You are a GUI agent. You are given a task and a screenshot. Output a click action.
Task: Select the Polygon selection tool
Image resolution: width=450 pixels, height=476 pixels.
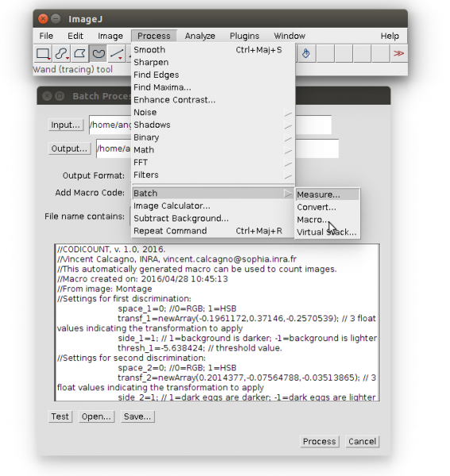pyautogui.click(x=80, y=54)
